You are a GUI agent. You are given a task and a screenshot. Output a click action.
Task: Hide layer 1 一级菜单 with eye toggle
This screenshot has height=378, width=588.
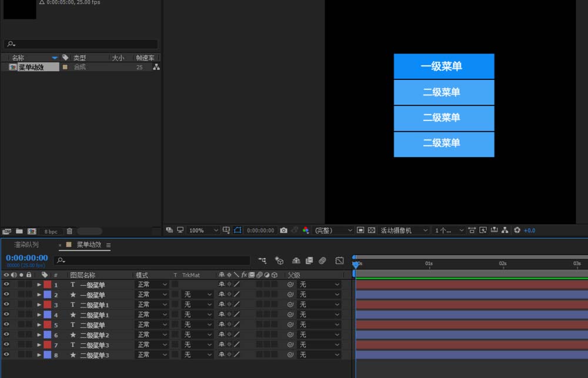click(x=6, y=285)
